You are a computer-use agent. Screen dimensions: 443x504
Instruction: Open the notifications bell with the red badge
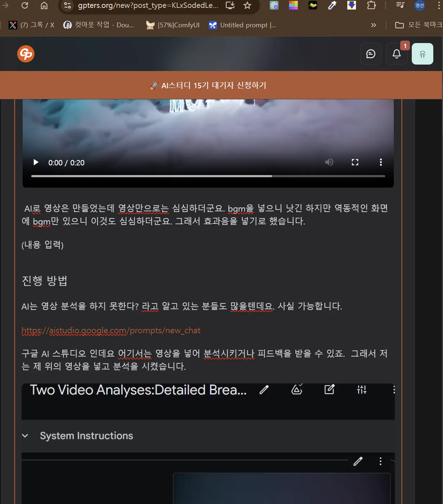point(397,54)
